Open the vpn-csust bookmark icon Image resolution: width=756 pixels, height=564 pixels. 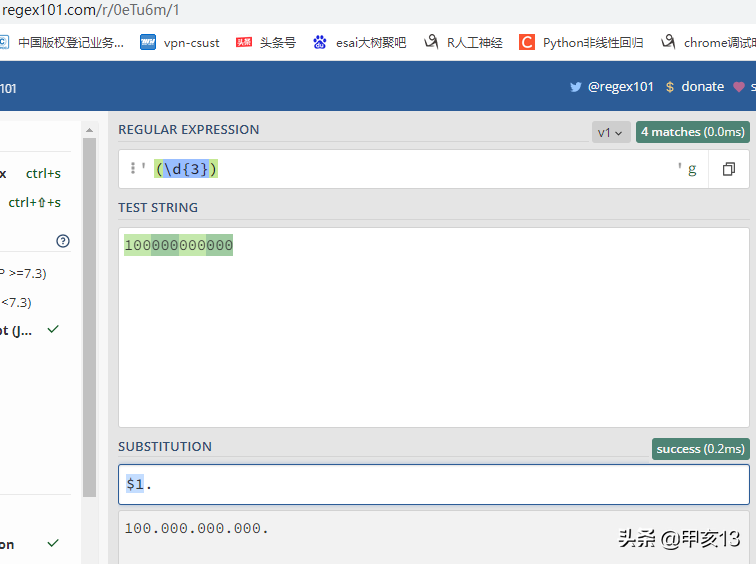point(148,42)
